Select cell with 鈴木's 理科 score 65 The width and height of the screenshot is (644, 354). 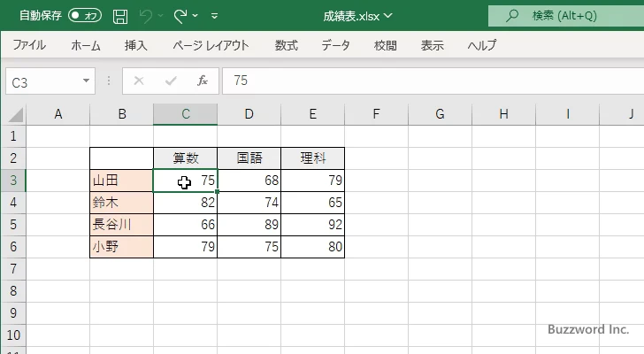pyautogui.click(x=312, y=203)
